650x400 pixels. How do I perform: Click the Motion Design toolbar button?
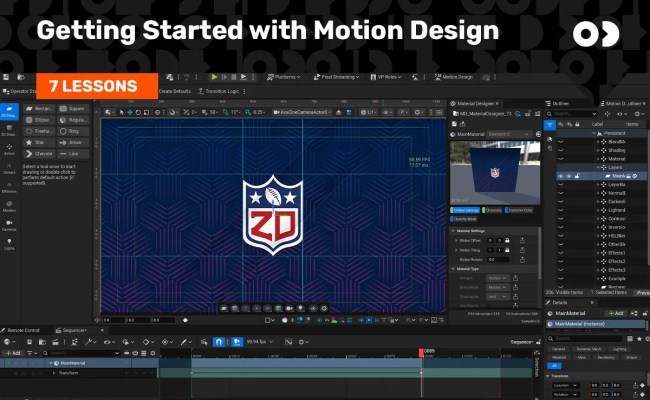pyautogui.click(x=454, y=77)
